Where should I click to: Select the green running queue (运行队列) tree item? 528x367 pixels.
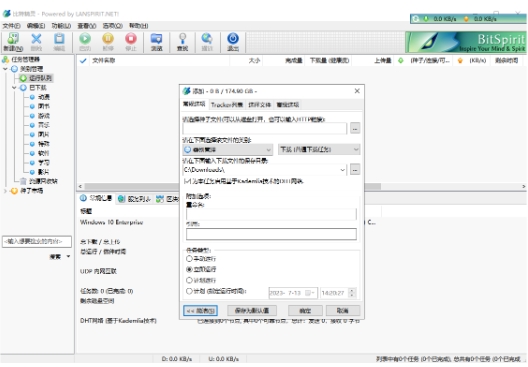(36, 78)
